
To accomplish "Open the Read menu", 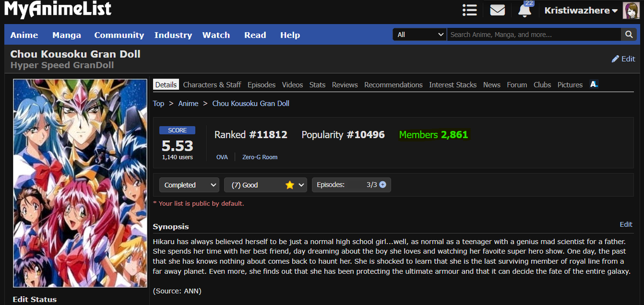I will [x=255, y=35].
